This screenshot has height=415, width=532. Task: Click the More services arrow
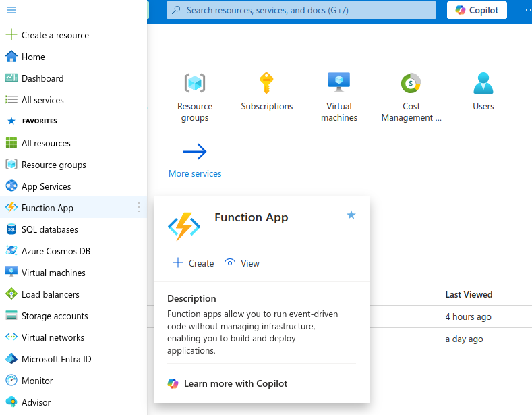(x=195, y=153)
